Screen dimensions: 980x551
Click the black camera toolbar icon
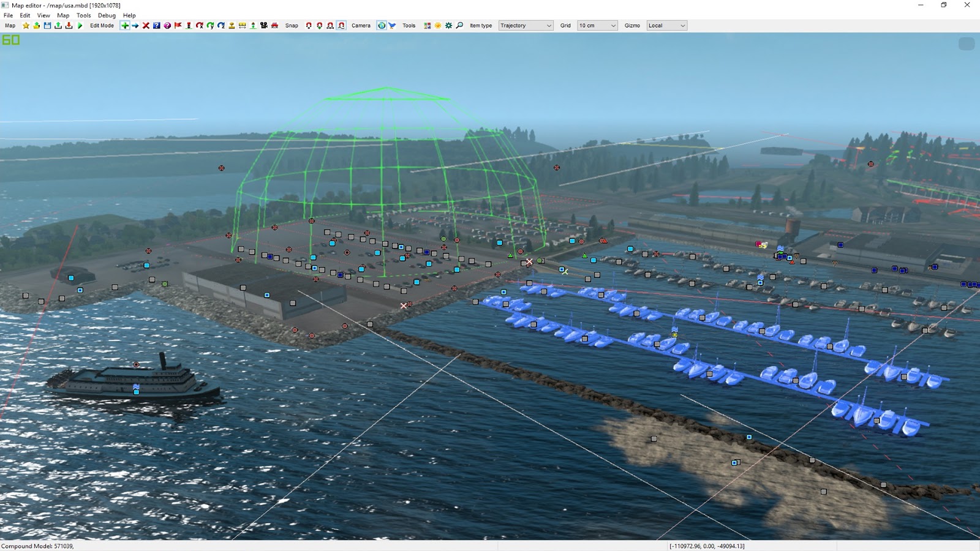tap(264, 26)
